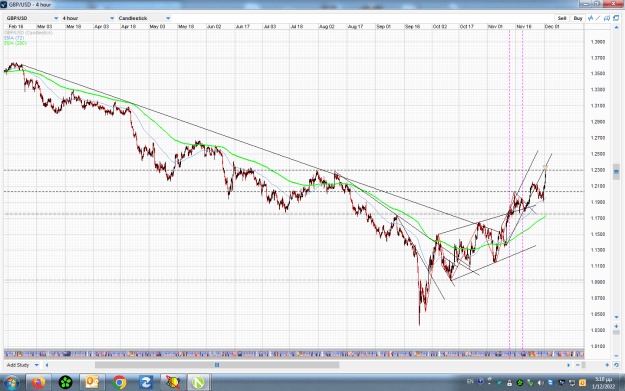Screen dimensions: 625x391
Task: Open the GBP/USD symbol dropdown
Action: coord(32,18)
